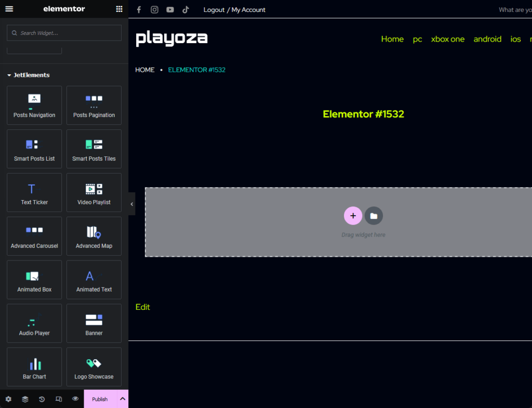Select the Advanced Map widget
Image resolution: width=532 pixels, height=408 pixels.
tap(94, 236)
